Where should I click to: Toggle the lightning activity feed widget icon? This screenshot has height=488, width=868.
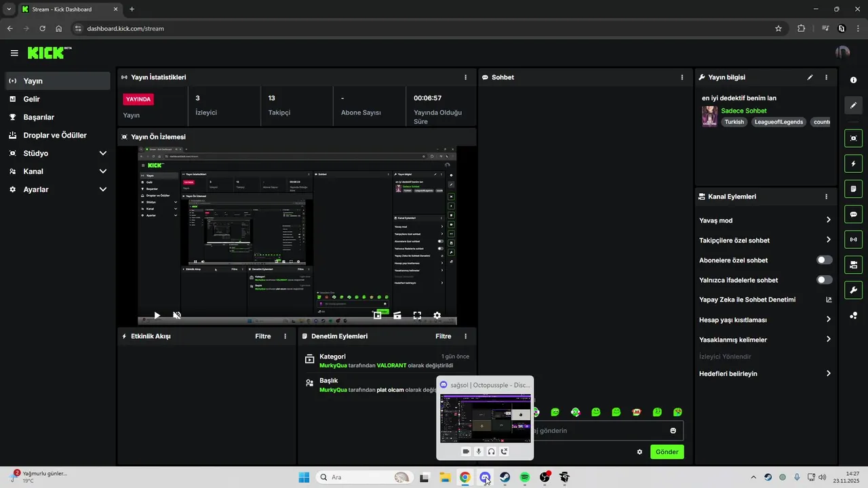853,164
